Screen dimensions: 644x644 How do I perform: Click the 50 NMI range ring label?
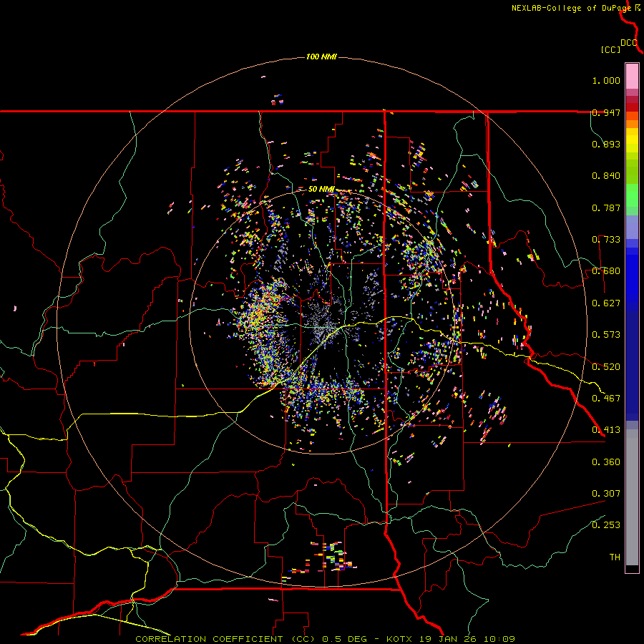[x=321, y=190]
